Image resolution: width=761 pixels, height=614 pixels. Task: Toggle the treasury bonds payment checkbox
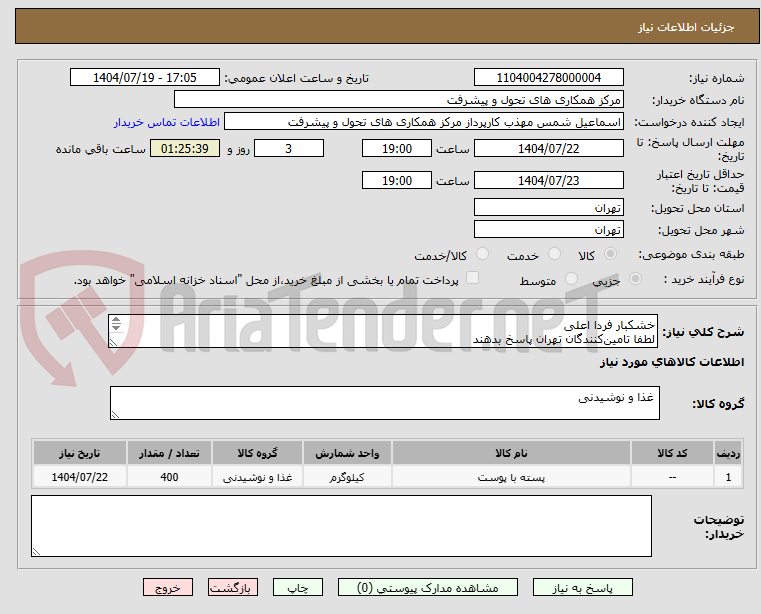[473, 279]
